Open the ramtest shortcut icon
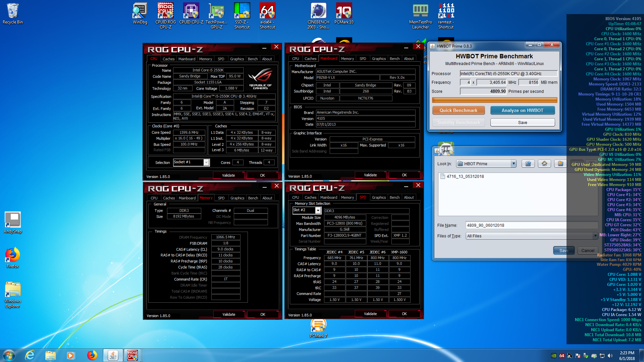The image size is (644, 362). 446,16
